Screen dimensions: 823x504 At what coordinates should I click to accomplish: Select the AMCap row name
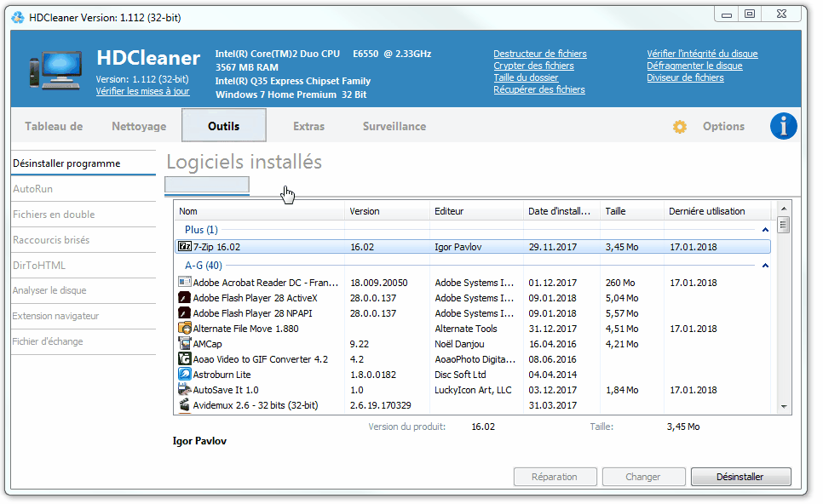pyautogui.click(x=207, y=344)
